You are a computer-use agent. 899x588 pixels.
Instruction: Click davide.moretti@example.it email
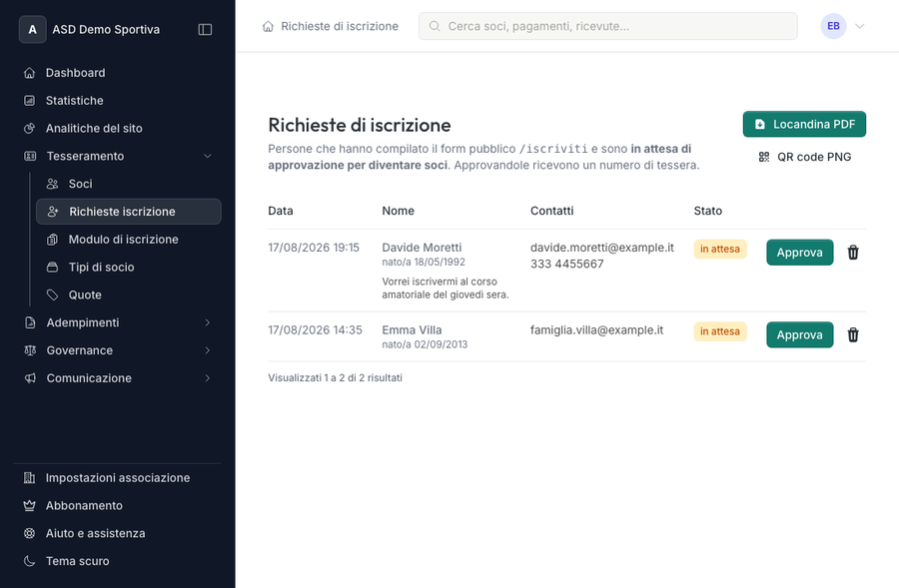click(x=602, y=248)
